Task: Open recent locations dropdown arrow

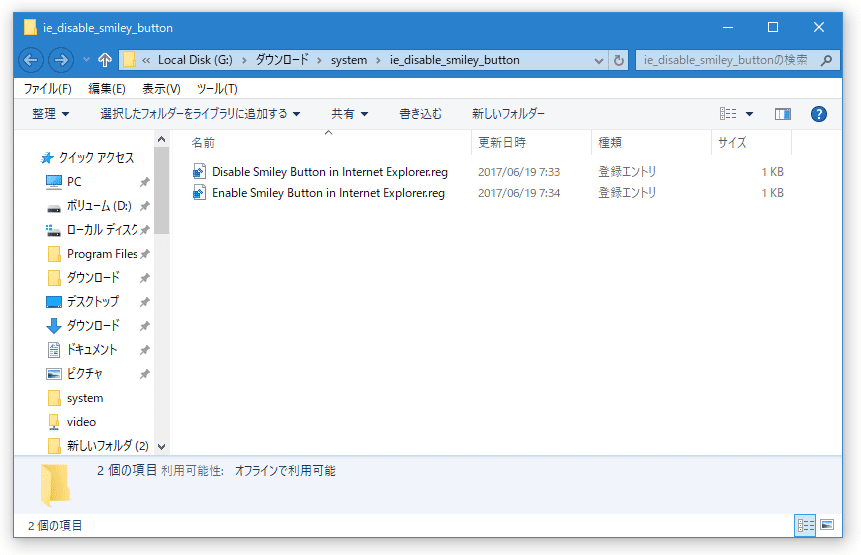Action: click(x=86, y=60)
